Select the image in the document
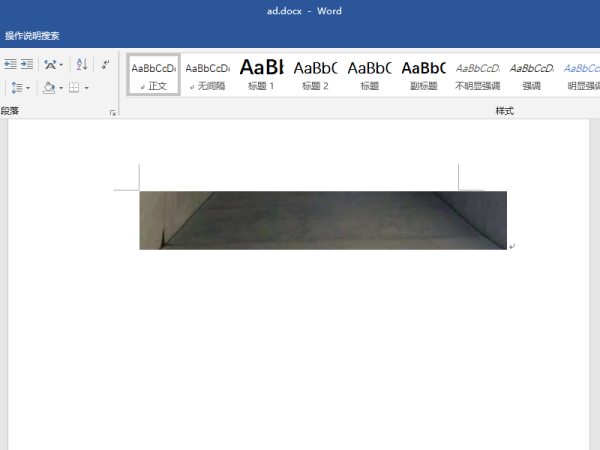This screenshot has width=600, height=450. click(x=323, y=220)
